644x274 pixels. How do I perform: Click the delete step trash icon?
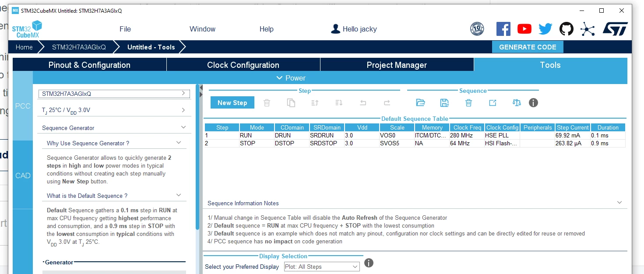tap(267, 103)
